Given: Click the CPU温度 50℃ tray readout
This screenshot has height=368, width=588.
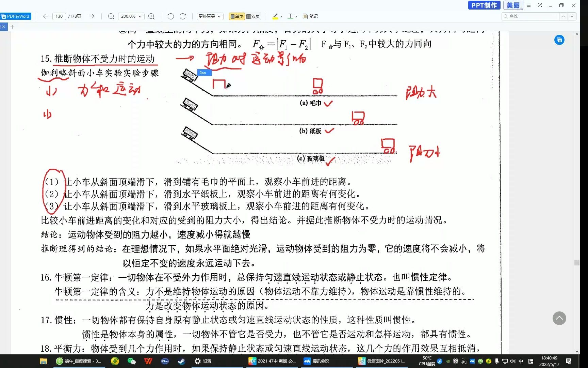Looking at the screenshot, I should (x=427, y=361).
